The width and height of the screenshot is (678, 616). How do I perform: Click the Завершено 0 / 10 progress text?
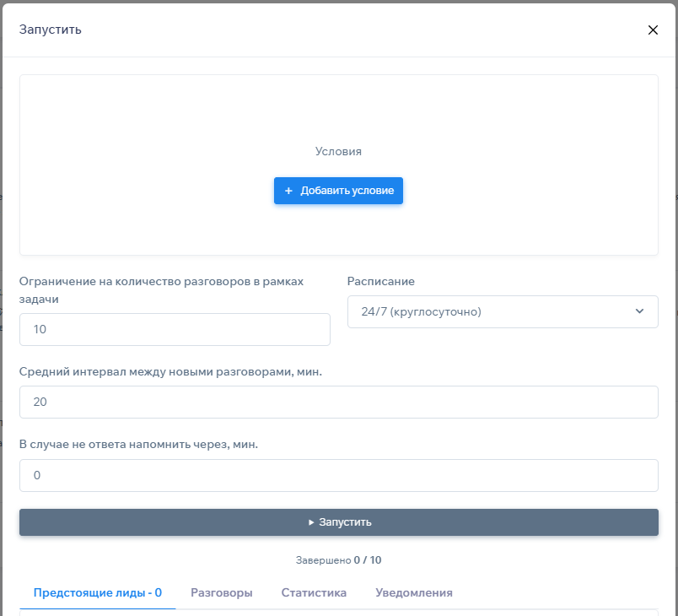[x=338, y=559]
